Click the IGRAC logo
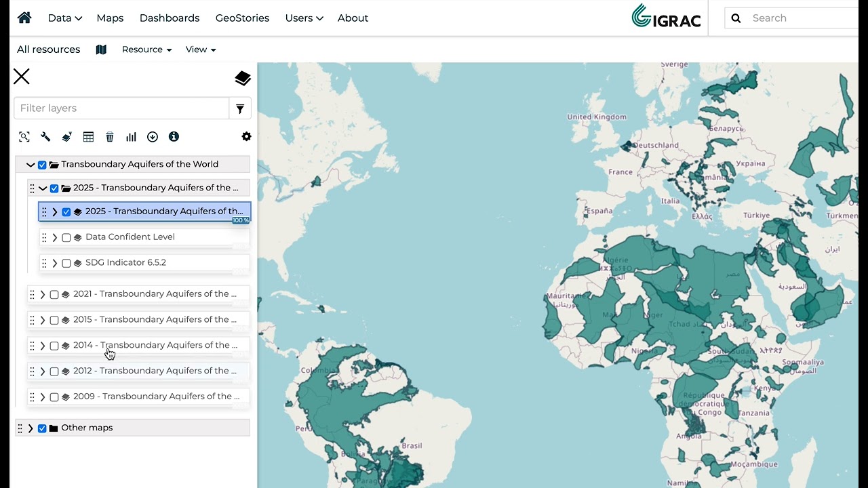868x488 pixels. [x=666, y=17]
